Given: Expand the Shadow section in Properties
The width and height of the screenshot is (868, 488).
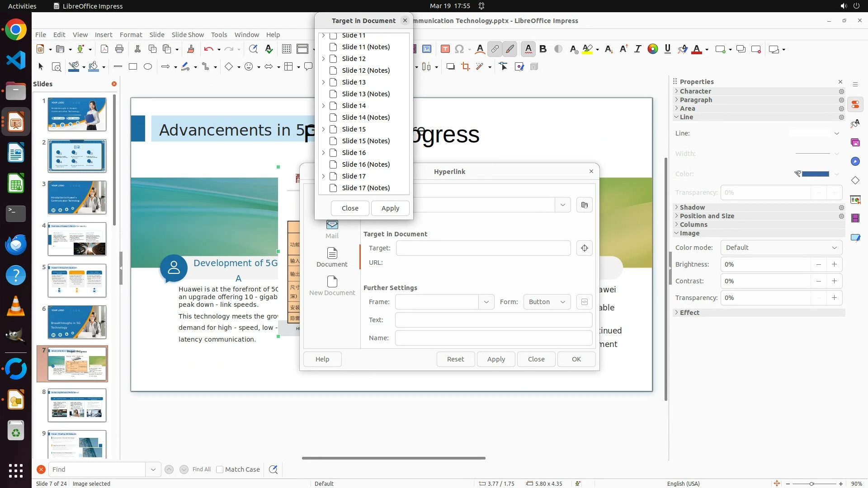Looking at the screenshot, I should 692,207.
